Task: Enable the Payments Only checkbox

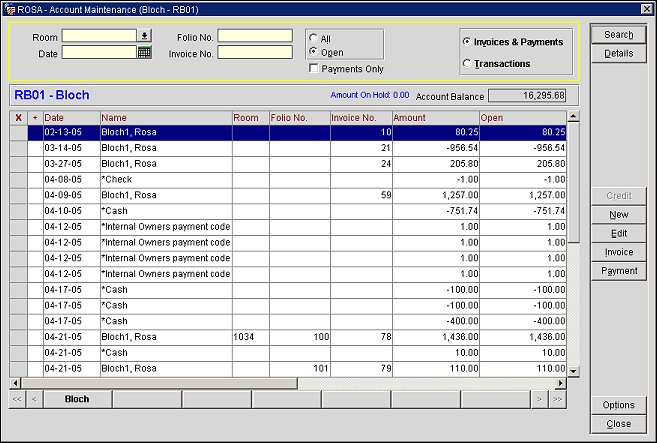Action: (314, 69)
